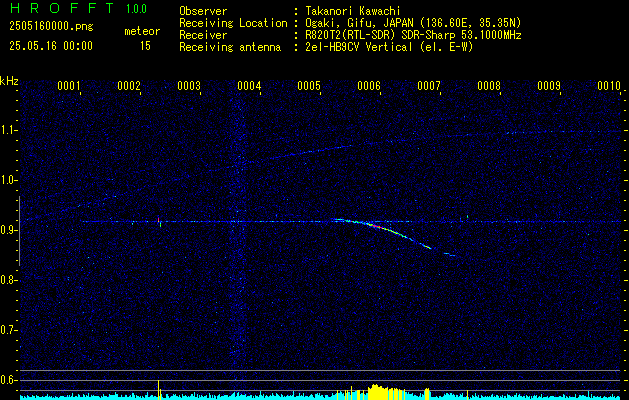Click the red-green burst near marker 0002
The image size is (629, 400).
tap(159, 221)
